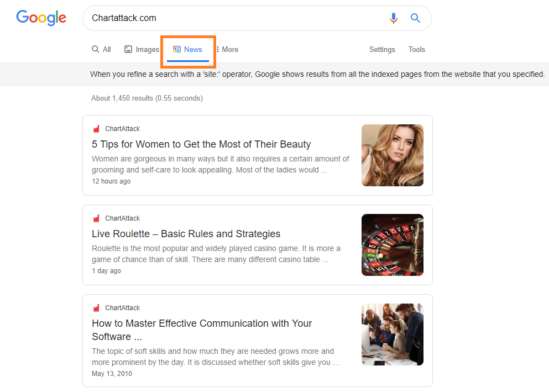
Task: Click snippet 'Women are gorgeous in many ways'
Action: [221, 165]
